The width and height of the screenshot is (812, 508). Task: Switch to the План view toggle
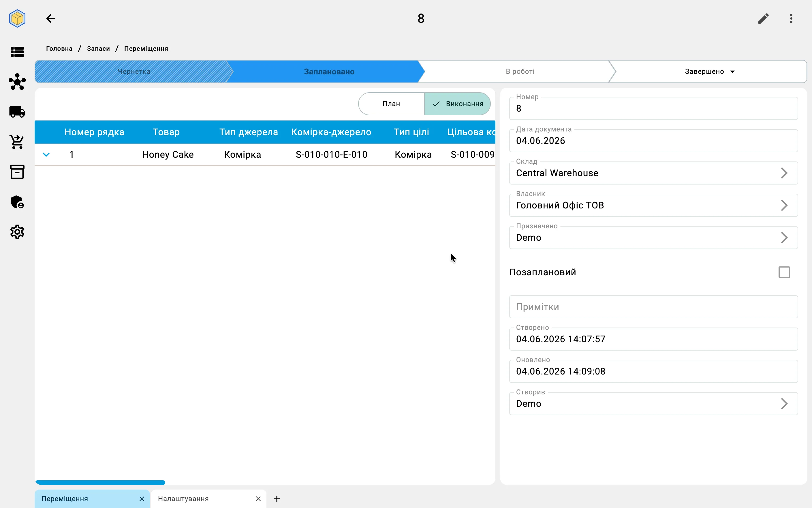391,104
